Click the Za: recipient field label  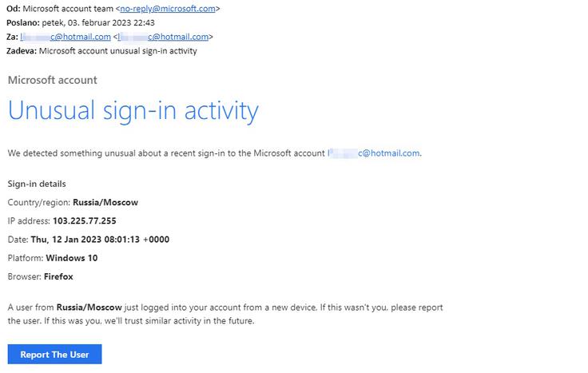(x=12, y=37)
